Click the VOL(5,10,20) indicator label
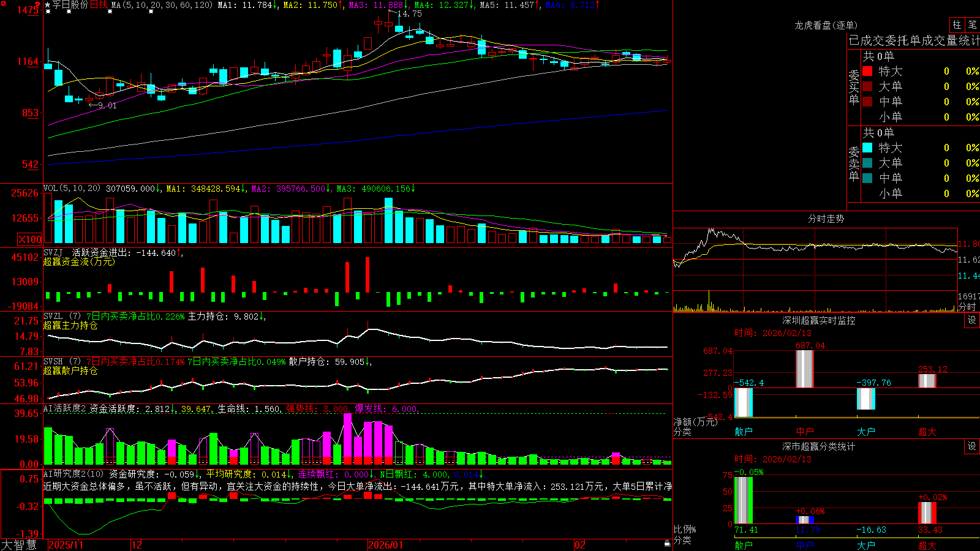 pos(72,189)
